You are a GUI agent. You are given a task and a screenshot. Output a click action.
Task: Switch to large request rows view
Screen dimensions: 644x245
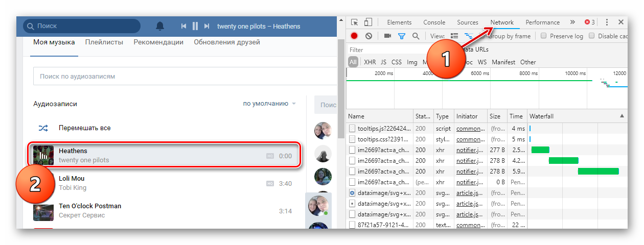pos(454,36)
